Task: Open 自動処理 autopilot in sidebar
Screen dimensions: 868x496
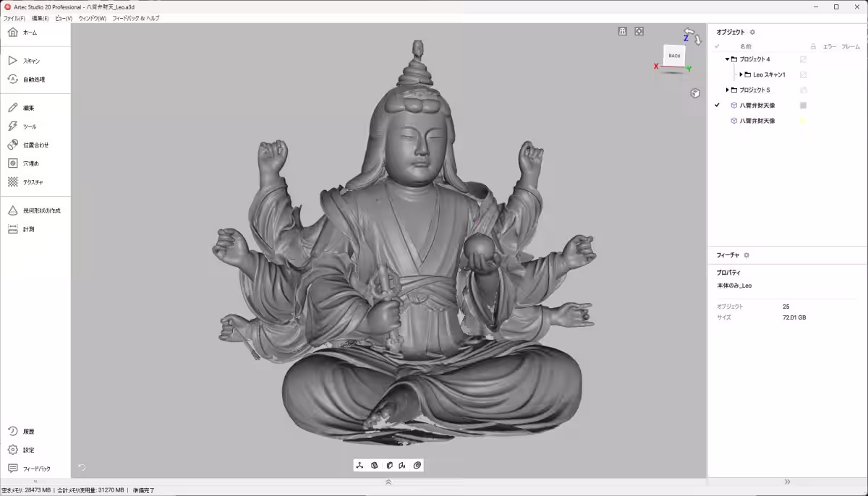Action: 35,80
